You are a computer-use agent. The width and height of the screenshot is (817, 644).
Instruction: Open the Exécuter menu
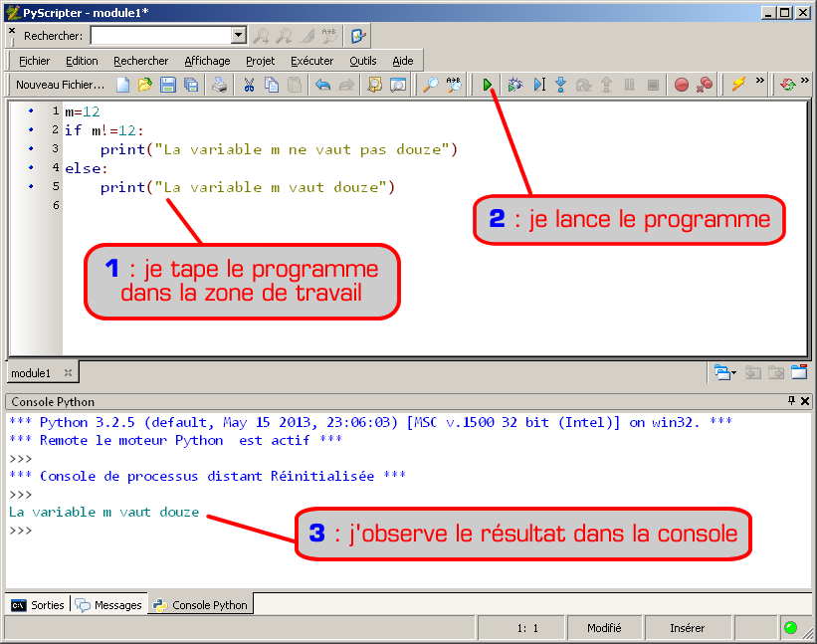[x=311, y=61]
